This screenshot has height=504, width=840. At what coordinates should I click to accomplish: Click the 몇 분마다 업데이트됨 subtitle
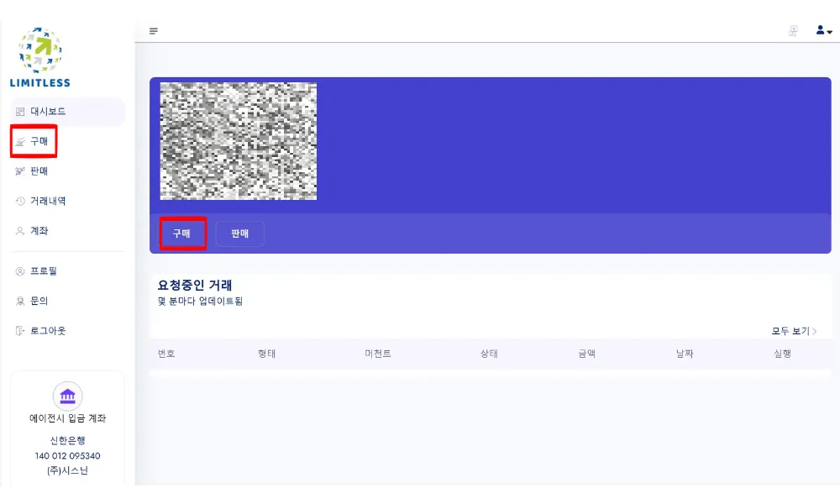click(x=200, y=301)
